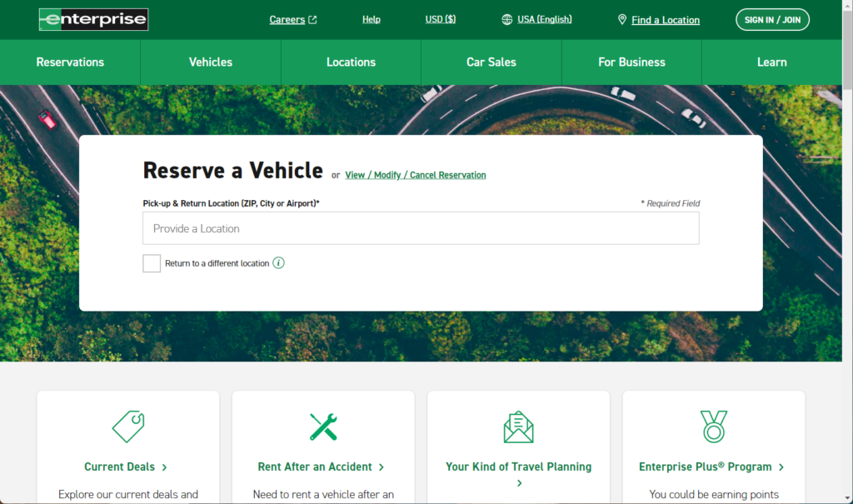The height and width of the screenshot is (504, 853).
Task: Click the wrench icon above Rent After an Accident
Action: tap(324, 427)
